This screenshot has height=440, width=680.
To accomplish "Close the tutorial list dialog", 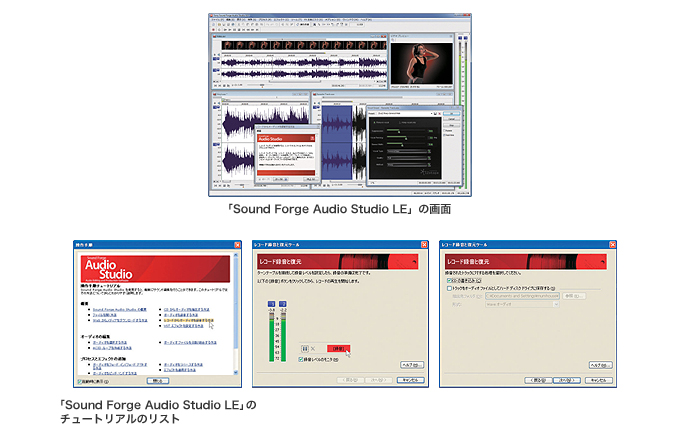I will point(237,244).
